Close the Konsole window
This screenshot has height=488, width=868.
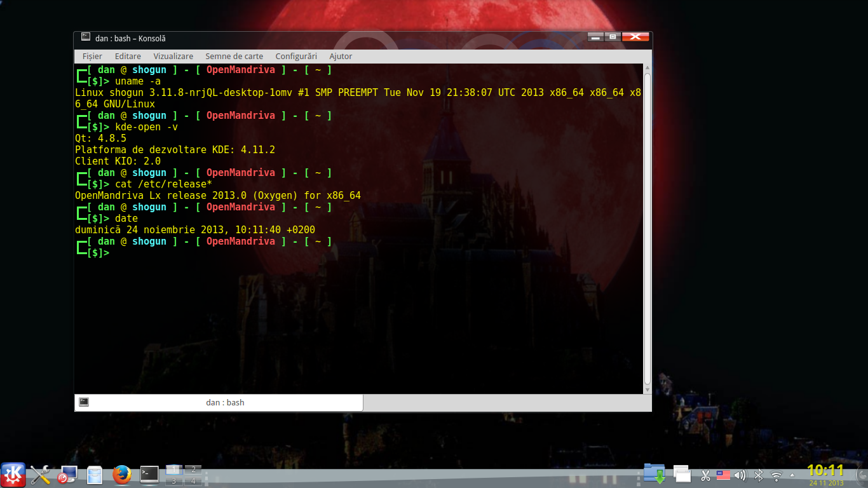coord(635,37)
